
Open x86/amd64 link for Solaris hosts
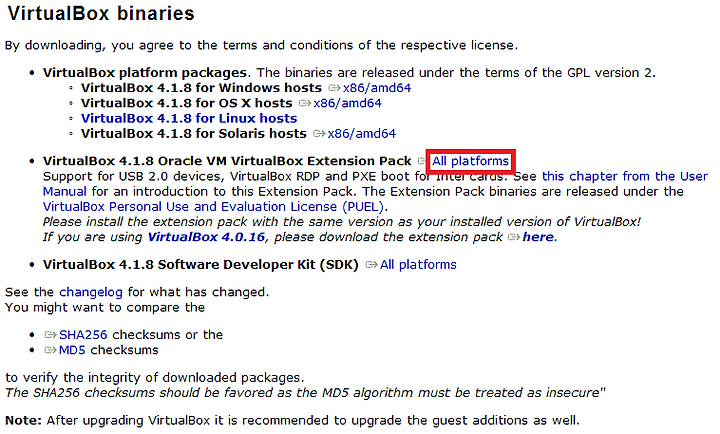point(361,133)
